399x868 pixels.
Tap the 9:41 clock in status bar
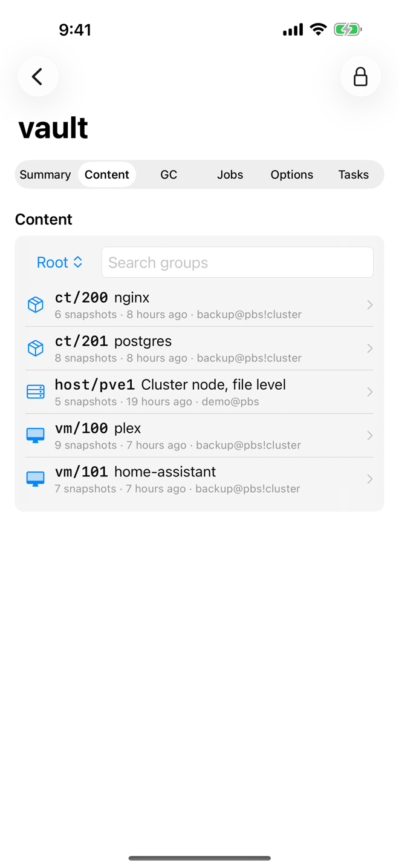(x=75, y=30)
